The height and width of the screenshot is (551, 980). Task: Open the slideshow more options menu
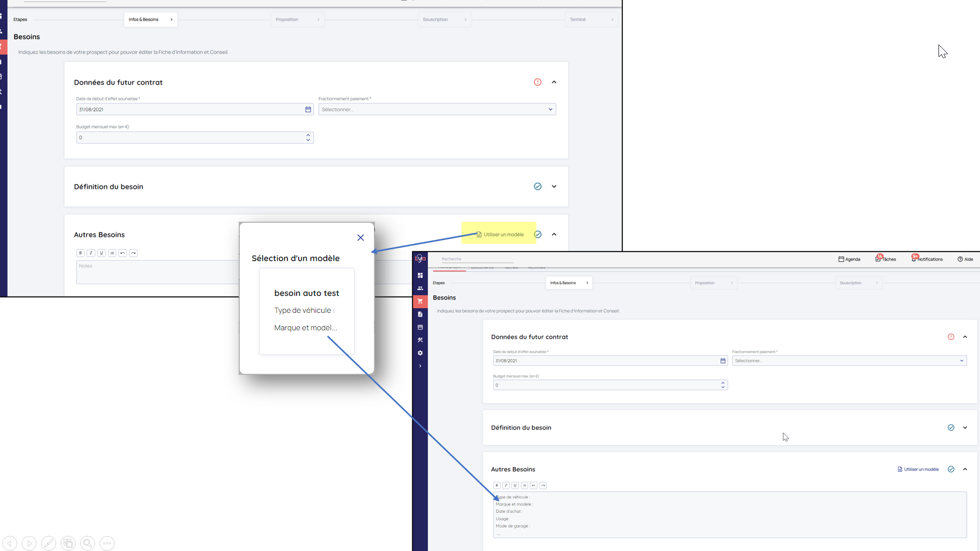[107, 543]
